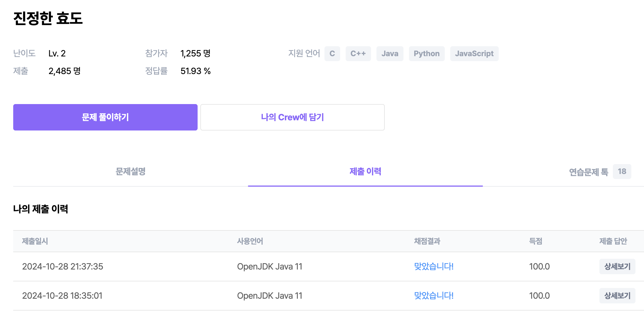
Task: Open 상세보기 for 18:35:01 submission
Action: coord(617,296)
